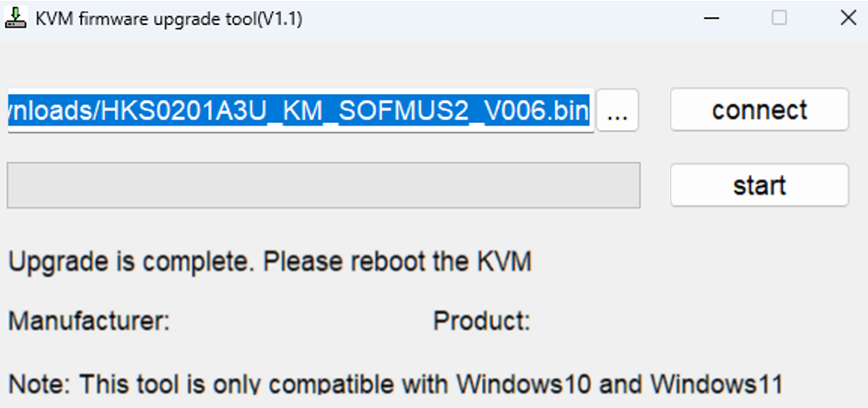The height and width of the screenshot is (408, 868).
Task: Close the KVM firmware upgrade tool
Action: [848, 18]
